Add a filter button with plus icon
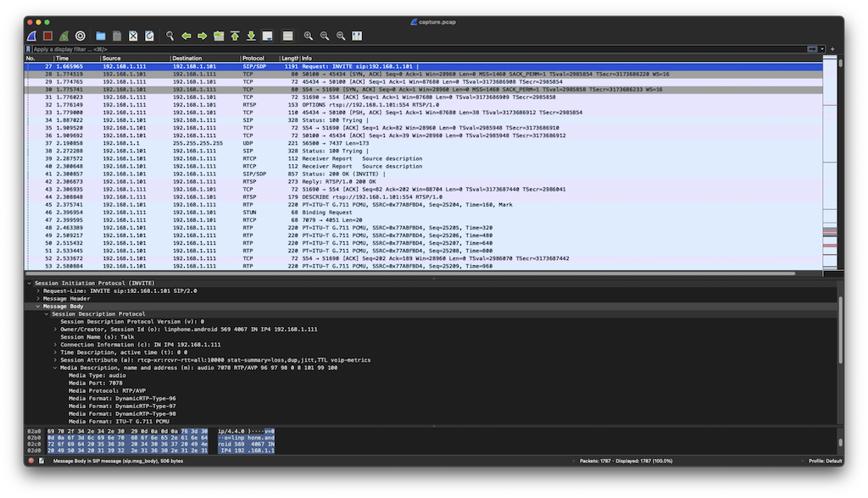The image size is (868, 498). pos(832,49)
